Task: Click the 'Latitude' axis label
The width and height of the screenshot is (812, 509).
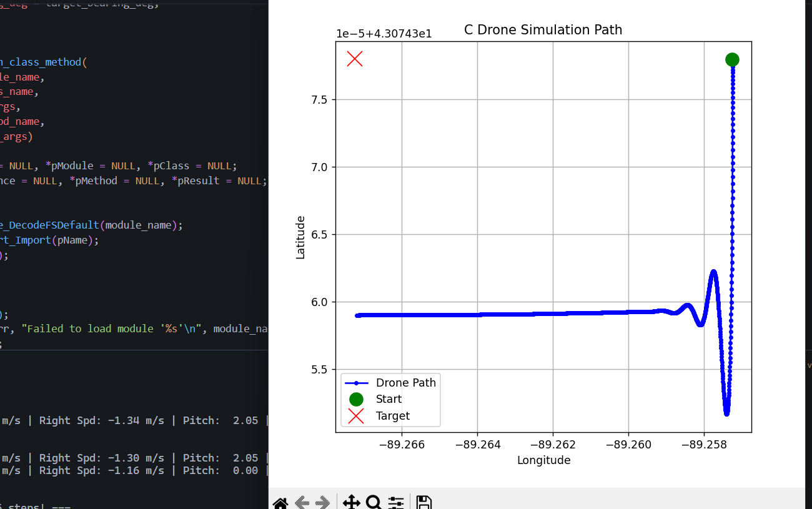Action: 300,237
